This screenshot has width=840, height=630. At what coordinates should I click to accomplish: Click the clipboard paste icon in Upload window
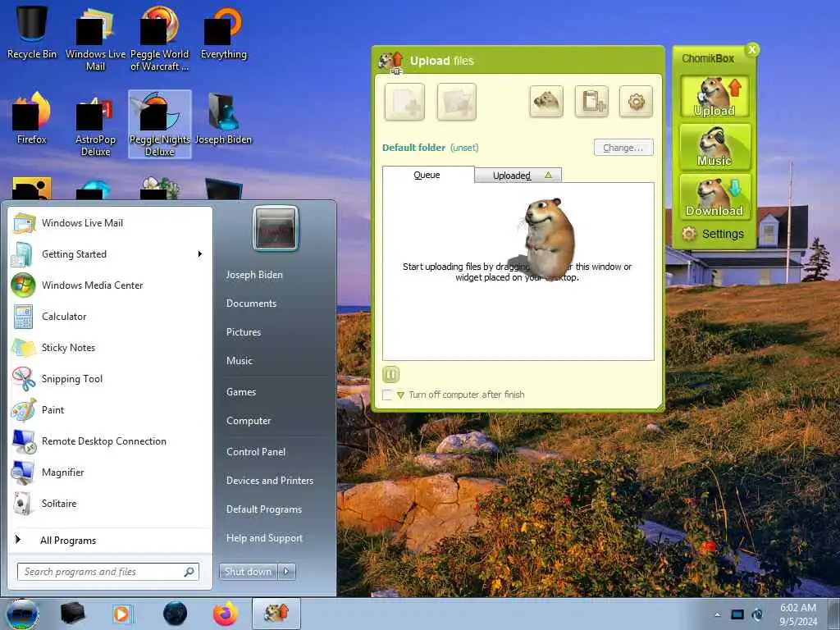coord(591,101)
